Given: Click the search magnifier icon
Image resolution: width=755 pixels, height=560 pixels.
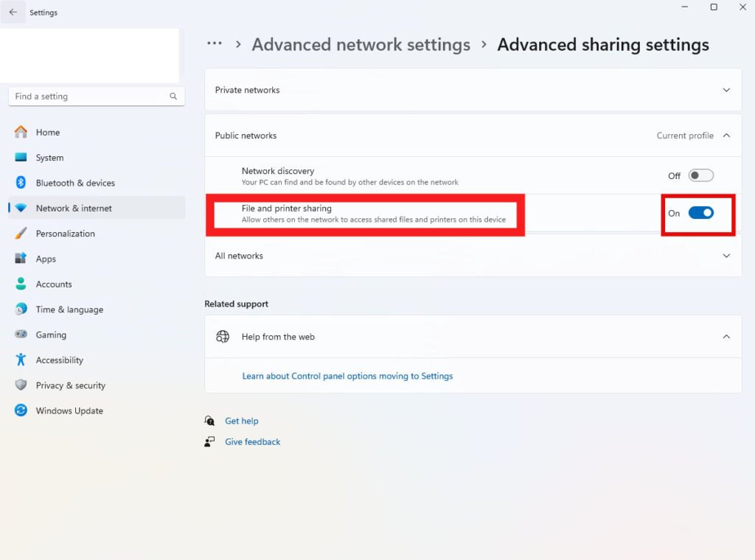Looking at the screenshot, I should [173, 97].
